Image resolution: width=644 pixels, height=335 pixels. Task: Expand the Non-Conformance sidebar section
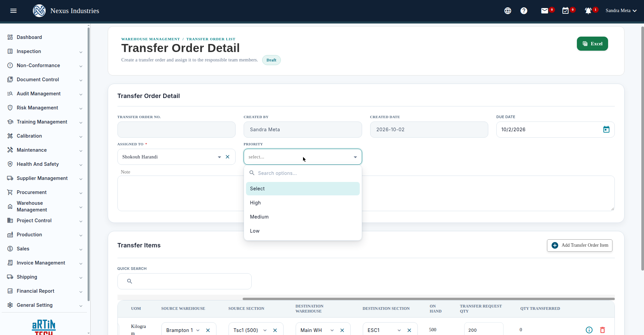81,66
